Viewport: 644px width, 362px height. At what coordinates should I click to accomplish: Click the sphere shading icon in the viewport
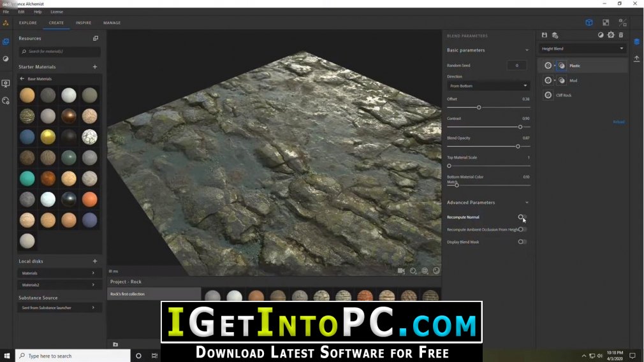(x=436, y=271)
